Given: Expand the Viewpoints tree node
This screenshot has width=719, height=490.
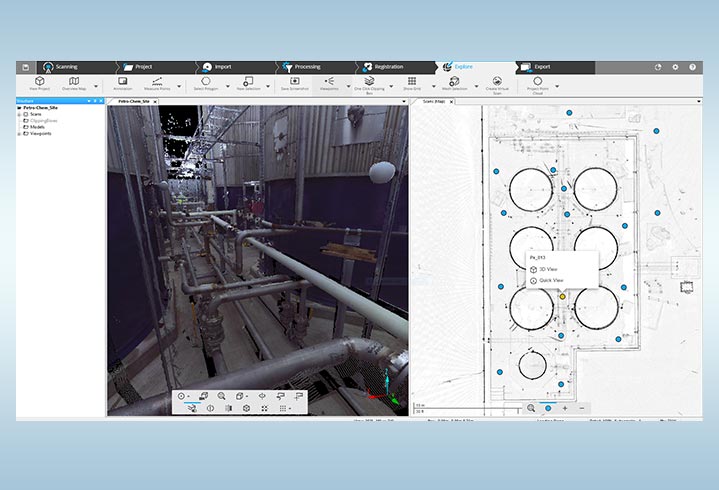Looking at the screenshot, I should pos(21,133).
